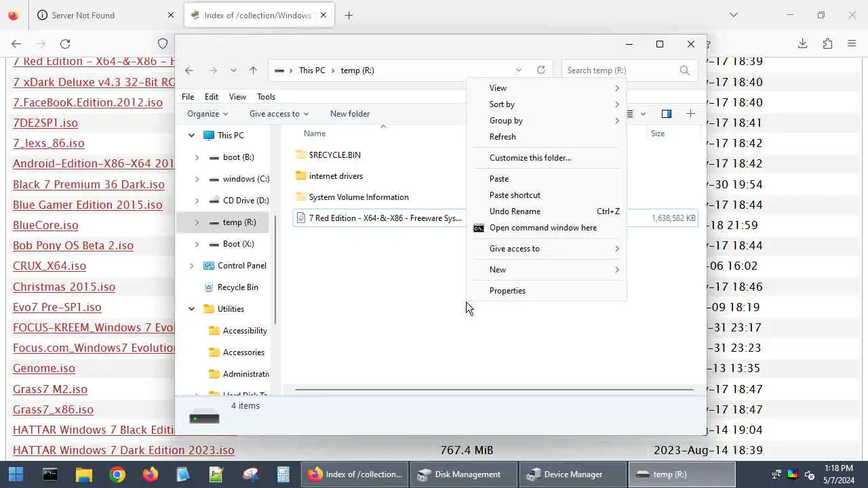Expand the boot (B:) drive node
868x488 pixels.
click(197, 157)
